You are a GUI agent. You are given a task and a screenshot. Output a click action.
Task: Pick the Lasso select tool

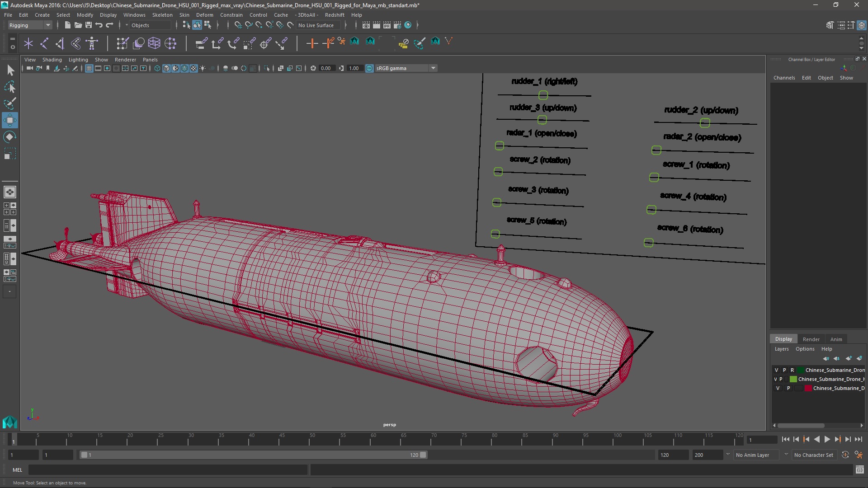(x=9, y=87)
